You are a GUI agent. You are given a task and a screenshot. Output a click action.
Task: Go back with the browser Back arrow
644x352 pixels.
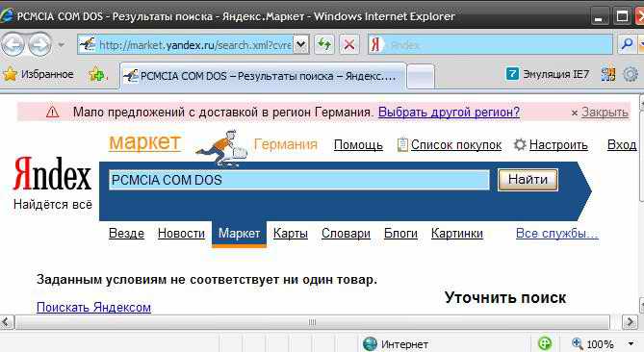[13, 44]
